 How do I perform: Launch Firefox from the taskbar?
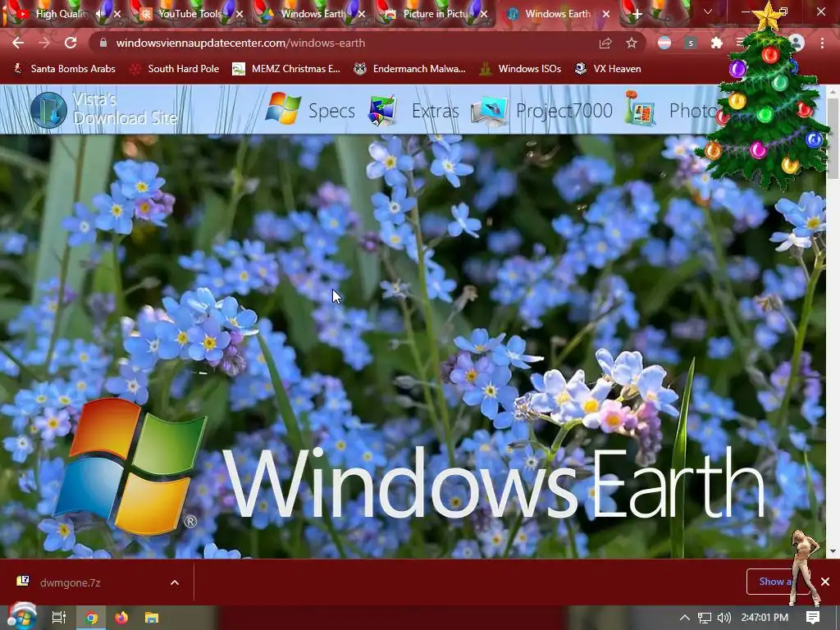tap(121, 618)
